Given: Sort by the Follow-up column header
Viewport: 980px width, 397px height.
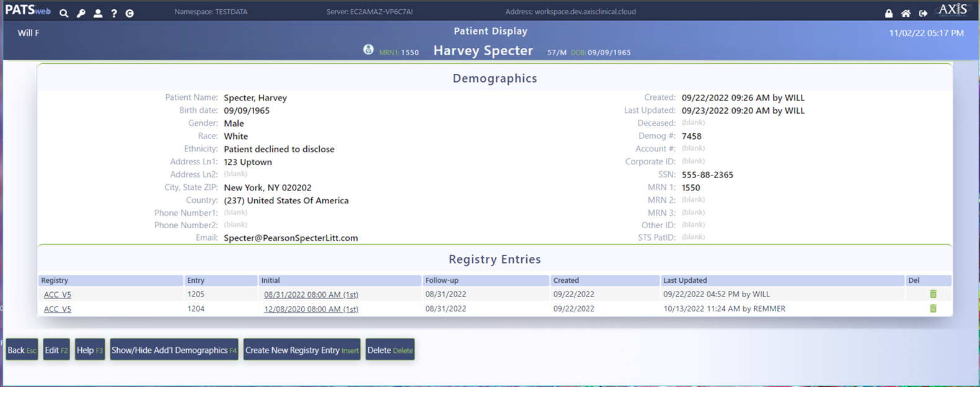Looking at the screenshot, I should coord(486,280).
